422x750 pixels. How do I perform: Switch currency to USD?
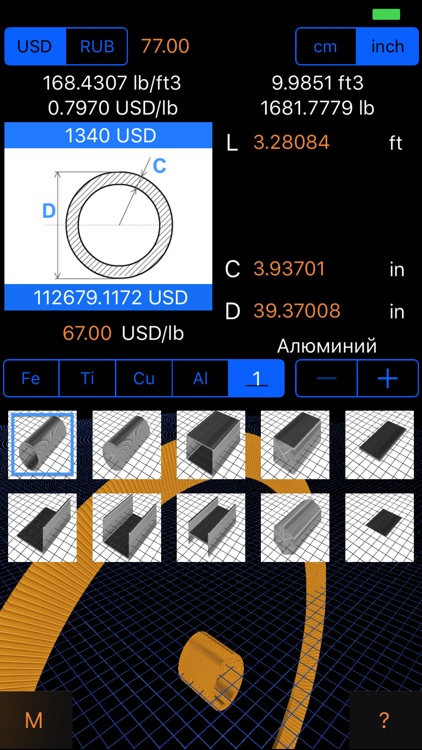click(35, 46)
